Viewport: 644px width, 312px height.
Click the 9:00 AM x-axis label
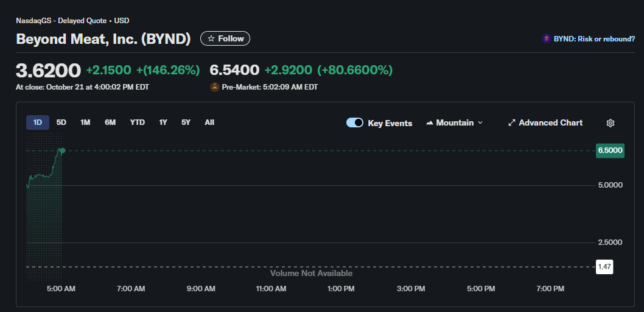201,289
